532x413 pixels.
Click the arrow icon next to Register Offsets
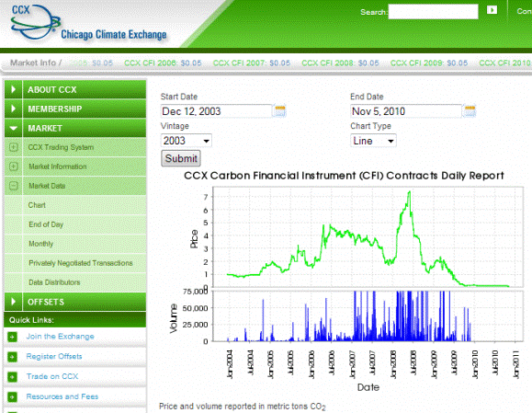pos(13,357)
